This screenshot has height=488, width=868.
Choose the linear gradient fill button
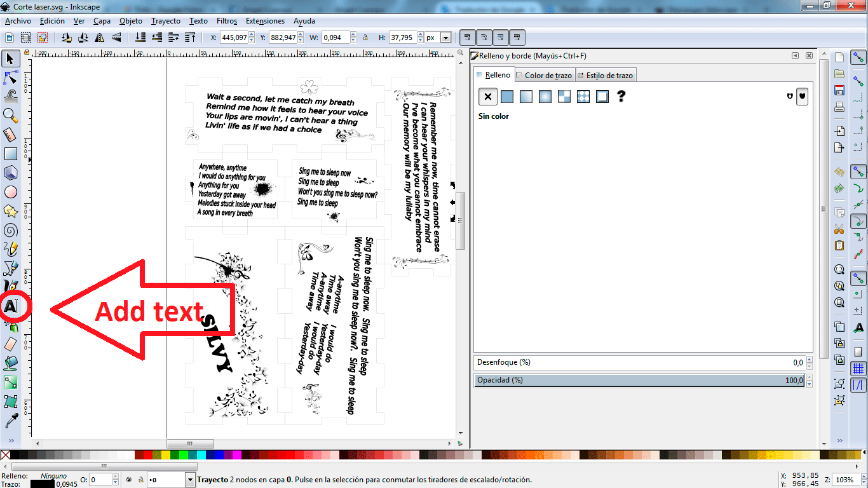526,97
